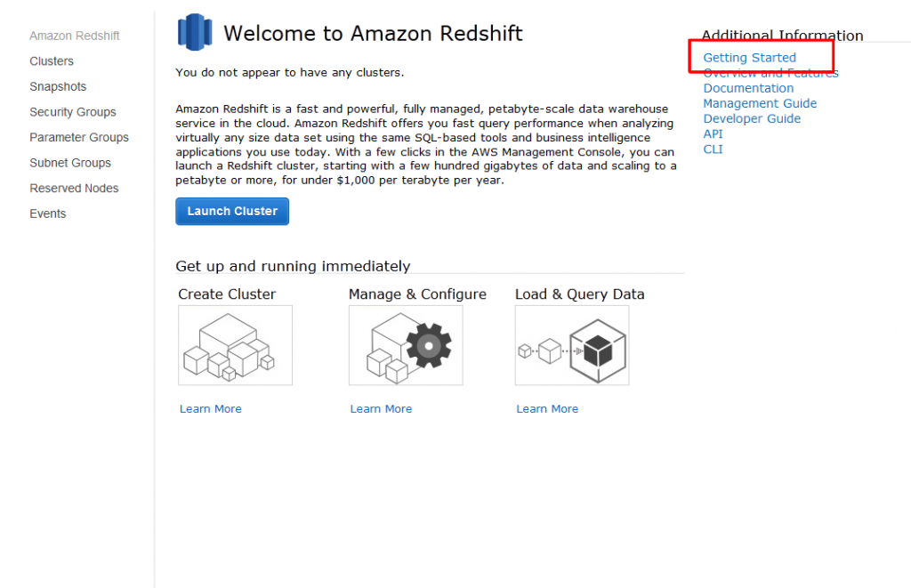This screenshot has width=911, height=588.
Task: View Events in the sidebar
Action: pyautogui.click(x=48, y=213)
